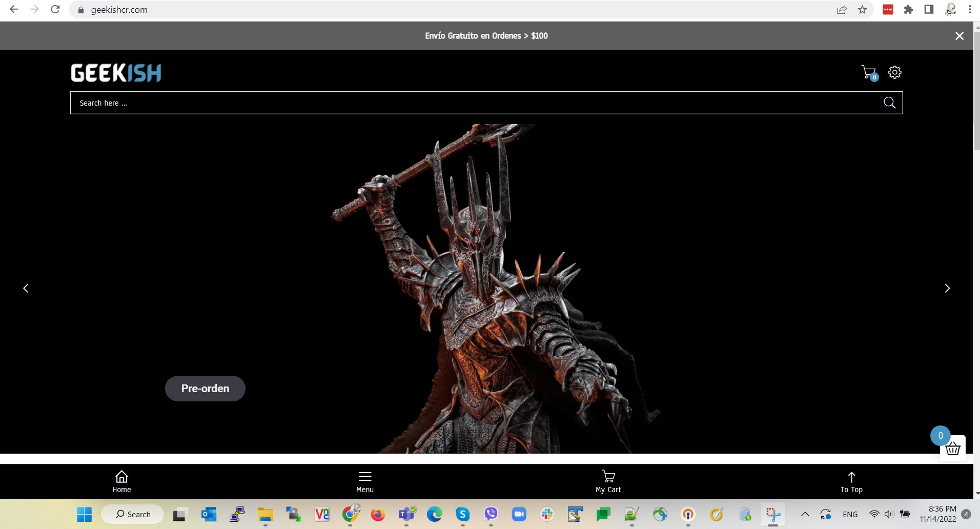Open the VNC viewer taskbar icon

[322, 514]
